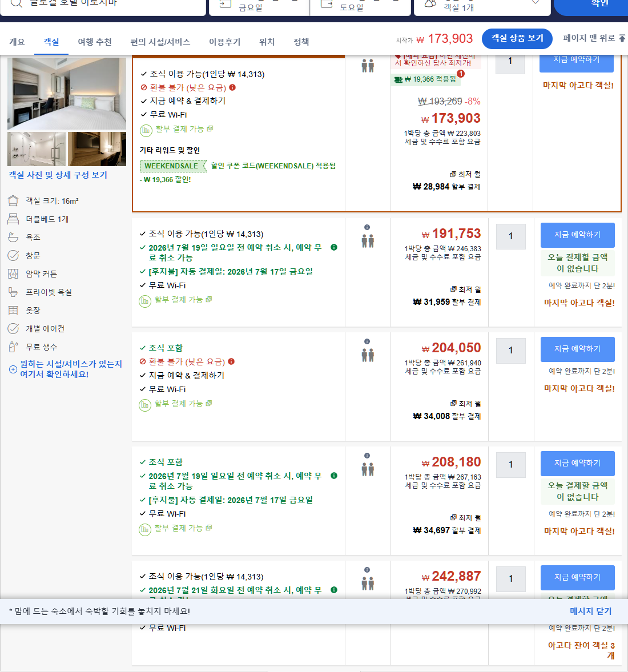Click the bed icon next to 더블베드 1개
The image size is (628, 672).
pyautogui.click(x=13, y=219)
